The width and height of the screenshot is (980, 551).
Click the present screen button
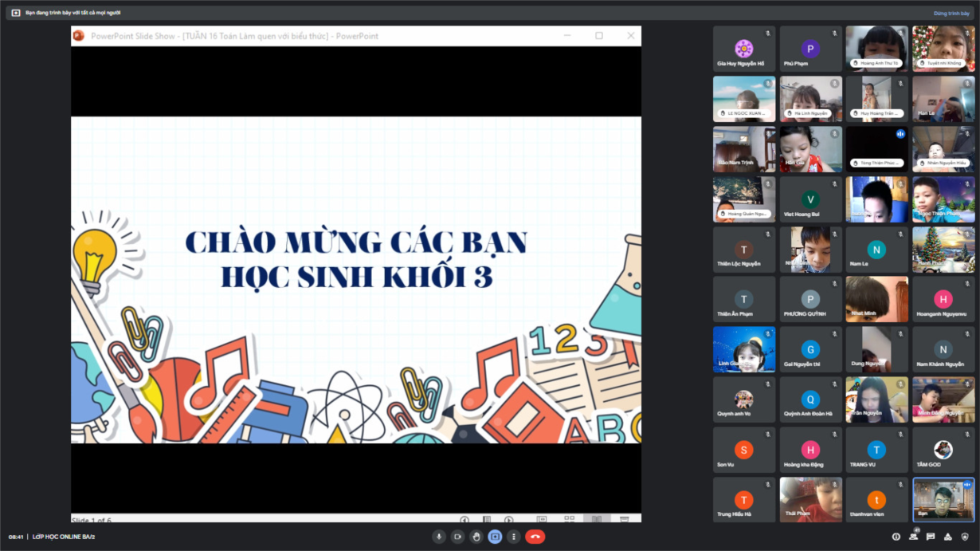(x=495, y=537)
